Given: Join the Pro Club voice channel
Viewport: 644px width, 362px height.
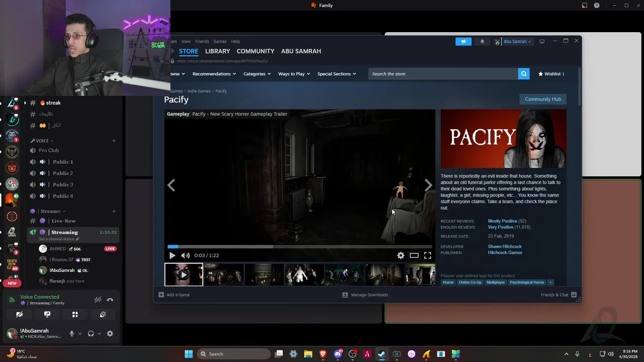Looking at the screenshot, I should pos(73,150).
